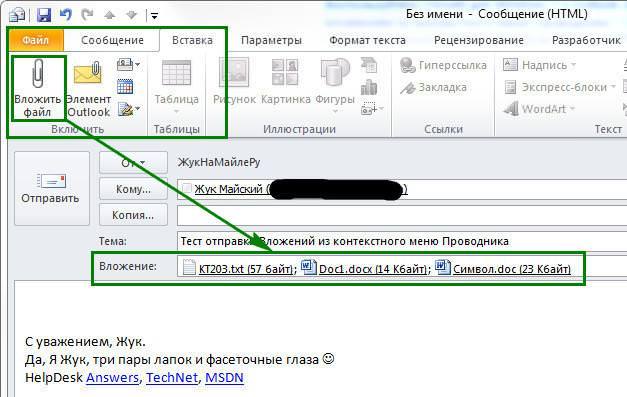Open the TechNet link in signature
The height and width of the screenshot is (397, 627).
pos(172,378)
